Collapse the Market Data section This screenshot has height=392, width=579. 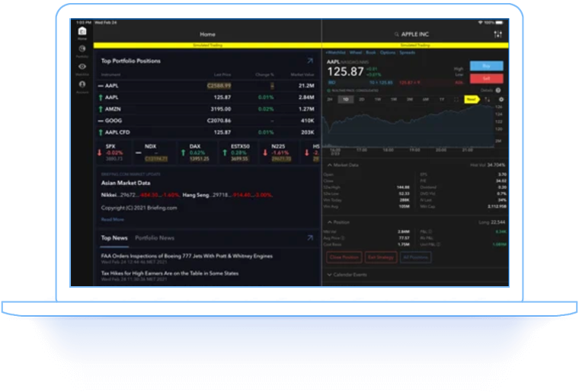tap(343, 165)
